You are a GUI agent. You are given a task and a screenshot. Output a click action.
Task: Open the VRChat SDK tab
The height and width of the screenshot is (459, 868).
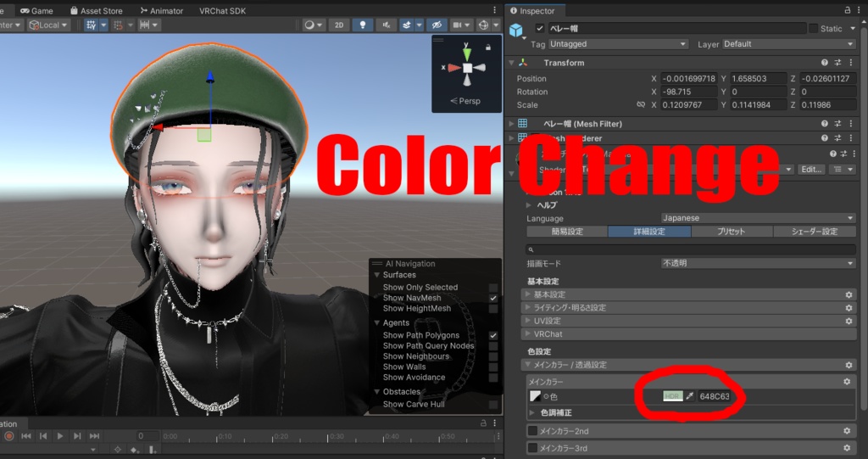point(223,10)
